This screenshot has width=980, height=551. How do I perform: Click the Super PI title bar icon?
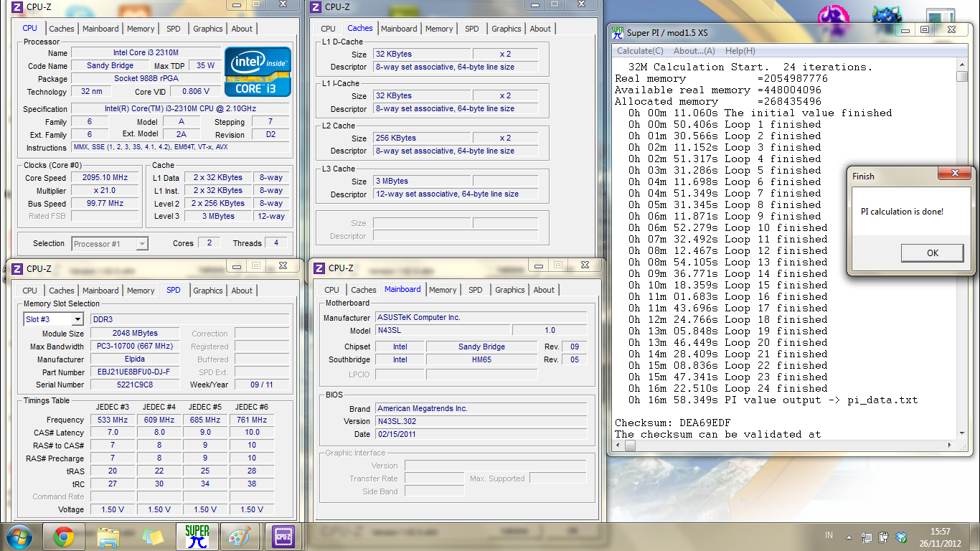(x=617, y=33)
